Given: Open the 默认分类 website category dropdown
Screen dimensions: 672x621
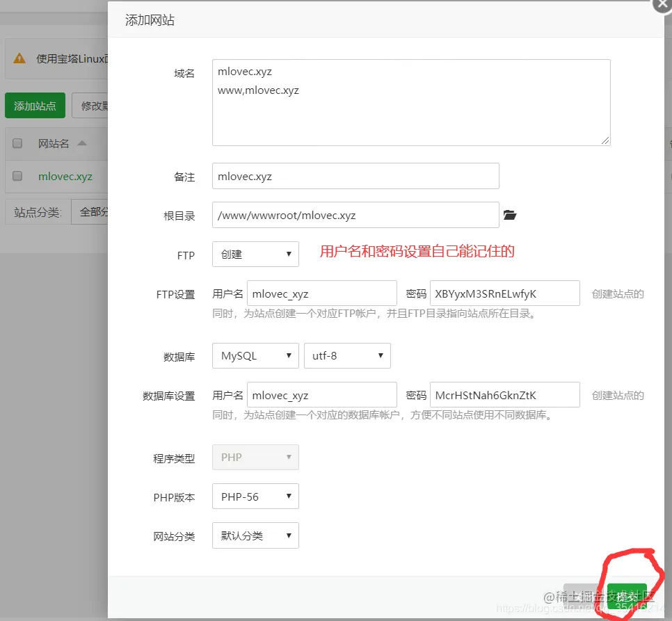Looking at the screenshot, I should pyautogui.click(x=255, y=535).
